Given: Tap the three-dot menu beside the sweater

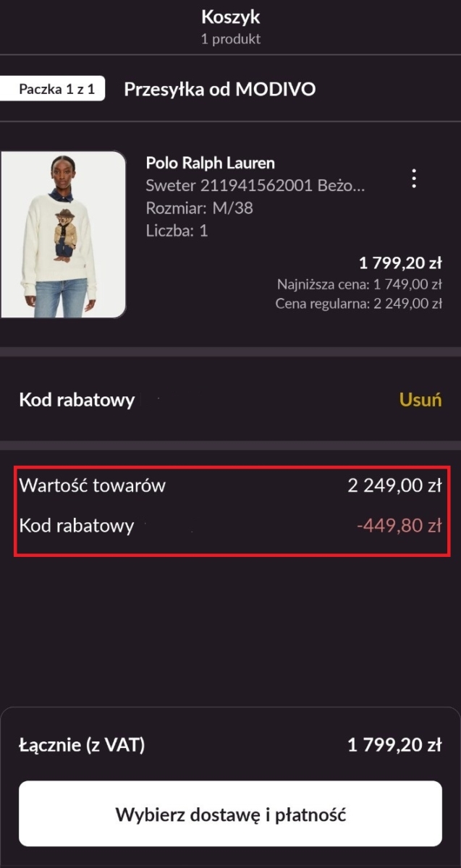Looking at the screenshot, I should point(413,179).
